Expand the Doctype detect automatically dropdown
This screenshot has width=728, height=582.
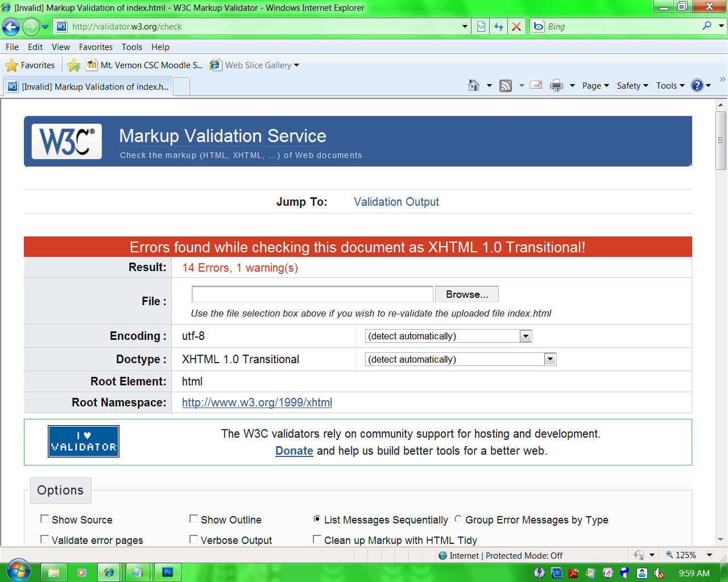click(x=549, y=359)
